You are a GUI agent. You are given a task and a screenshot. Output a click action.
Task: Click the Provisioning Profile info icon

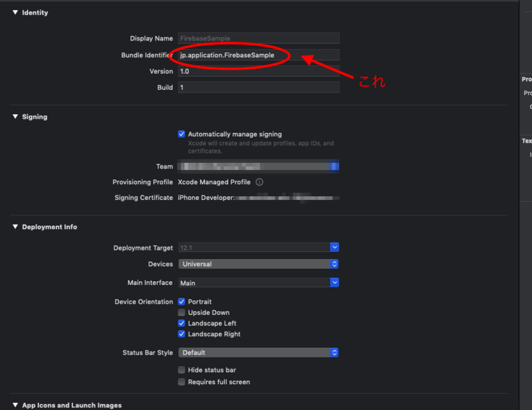(259, 182)
